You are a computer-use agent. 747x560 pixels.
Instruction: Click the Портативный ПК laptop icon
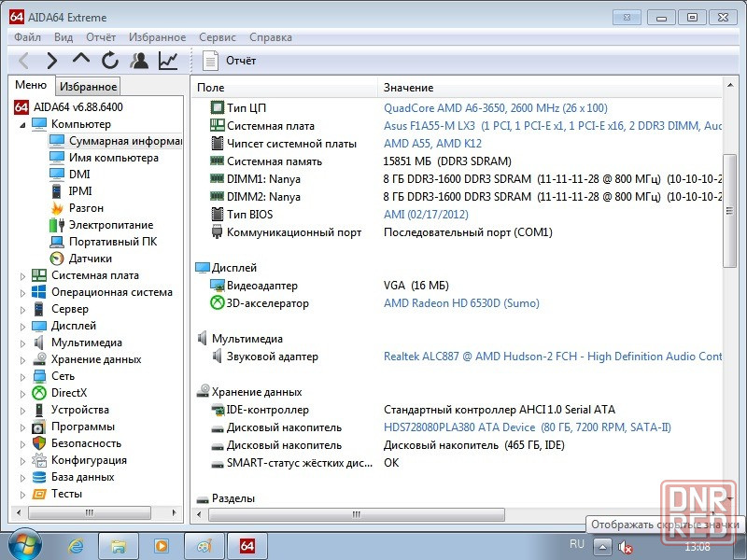point(57,242)
